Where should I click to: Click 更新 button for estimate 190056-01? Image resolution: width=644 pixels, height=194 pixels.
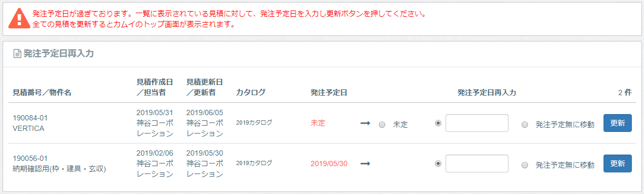click(617, 164)
